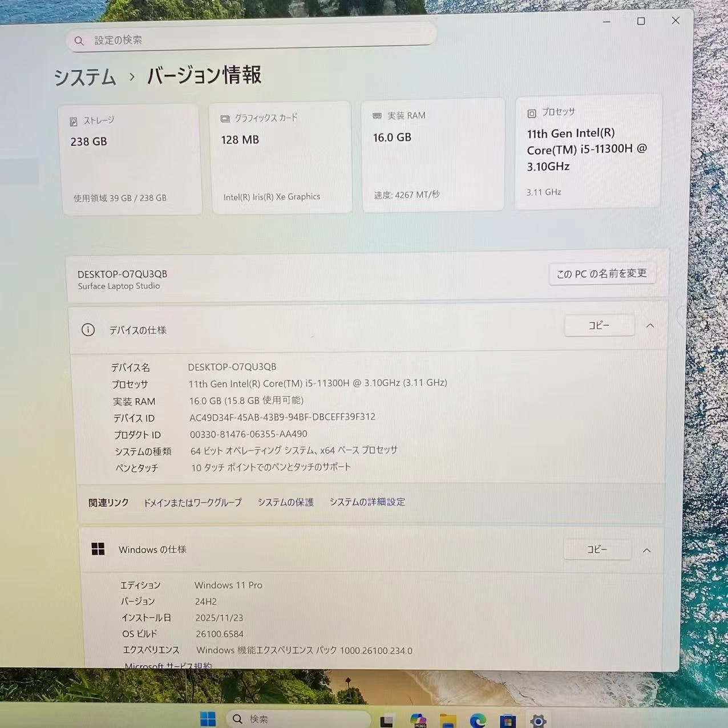
Task: Click the graphics card icon above 128 MB
Action: tap(224, 118)
